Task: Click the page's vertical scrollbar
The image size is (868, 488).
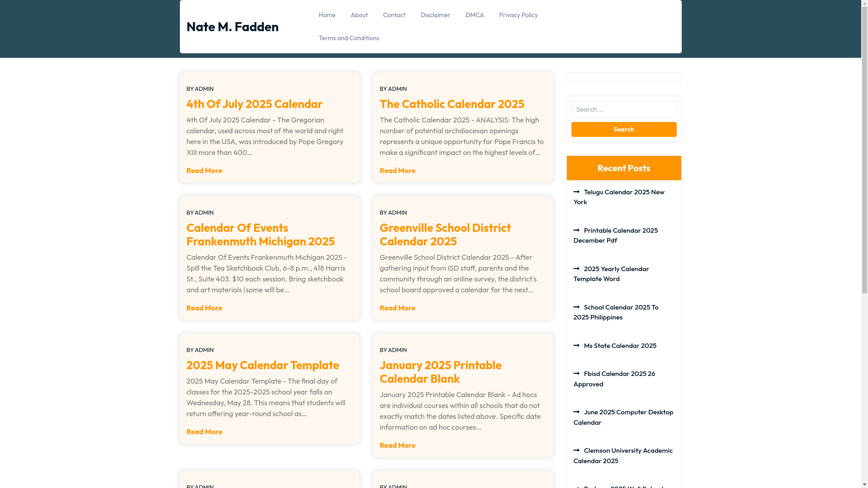Action: click(864, 244)
